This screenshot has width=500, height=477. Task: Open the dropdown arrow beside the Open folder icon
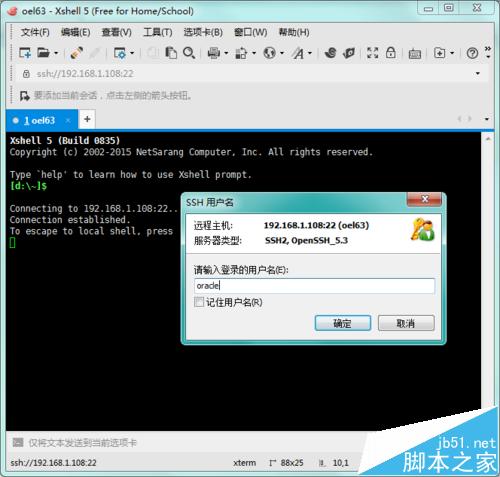(x=56, y=53)
